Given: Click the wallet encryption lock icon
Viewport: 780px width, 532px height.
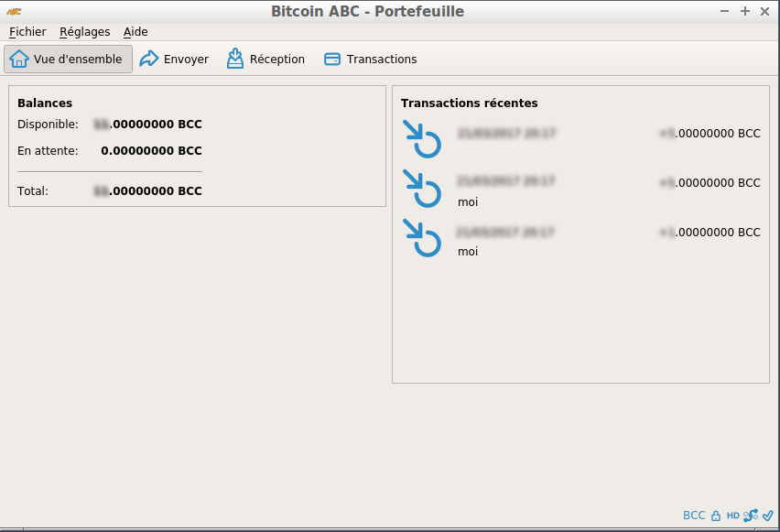Looking at the screenshot, I should point(716,516).
